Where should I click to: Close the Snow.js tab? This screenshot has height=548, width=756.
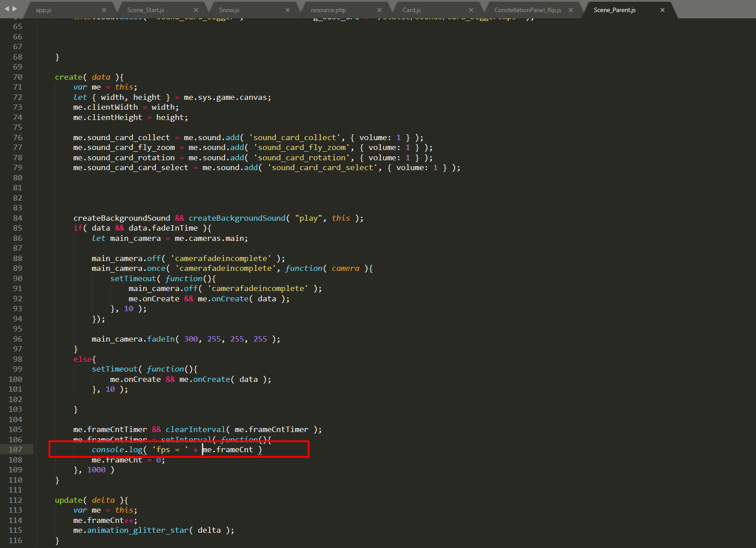click(288, 10)
